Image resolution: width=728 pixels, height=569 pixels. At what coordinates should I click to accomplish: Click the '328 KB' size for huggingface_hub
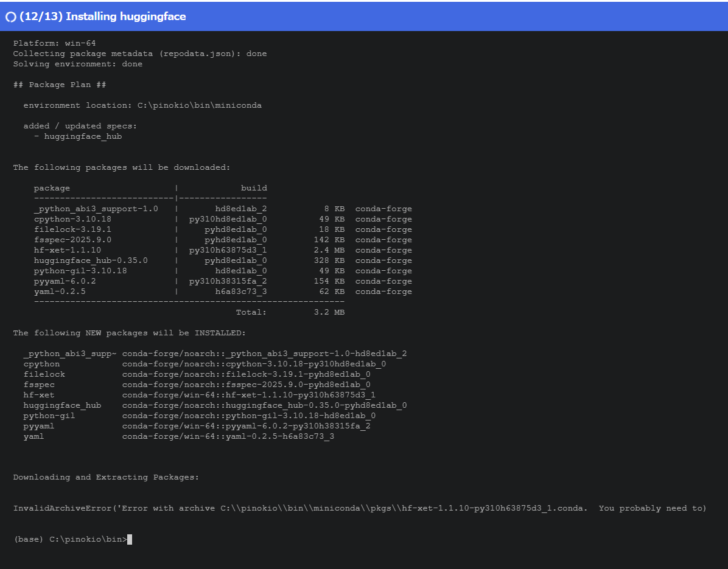329,260
